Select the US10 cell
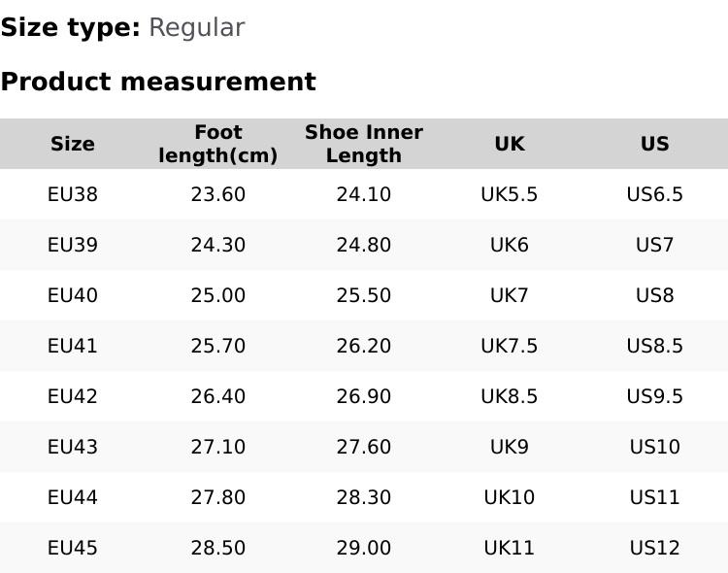 pyautogui.click(x=655, y=447)
